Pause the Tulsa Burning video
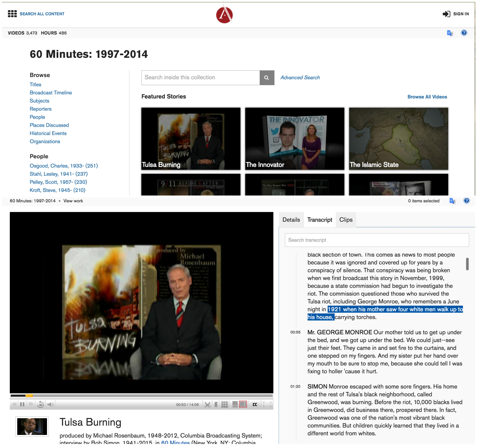The width and height of the screenshot is (477, 448). coord(22,405)
